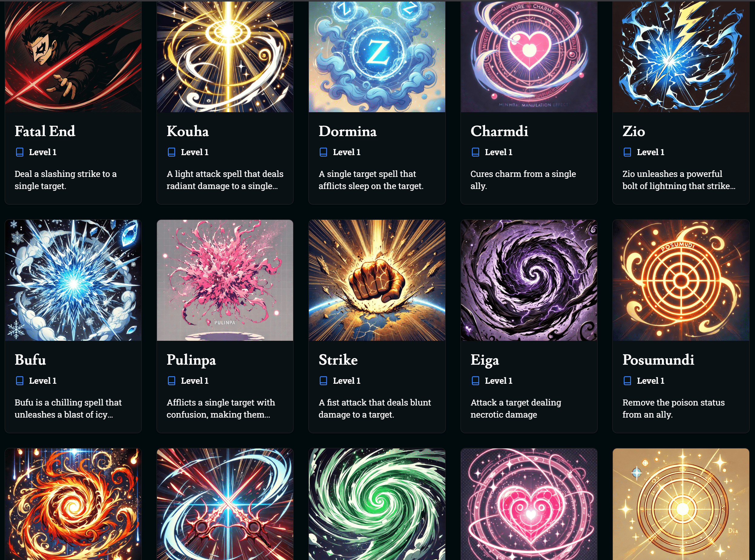Open the Kouha spell title
Viewport: 755px width, 560px height.
pyautogui.click(x=188, y=132)
